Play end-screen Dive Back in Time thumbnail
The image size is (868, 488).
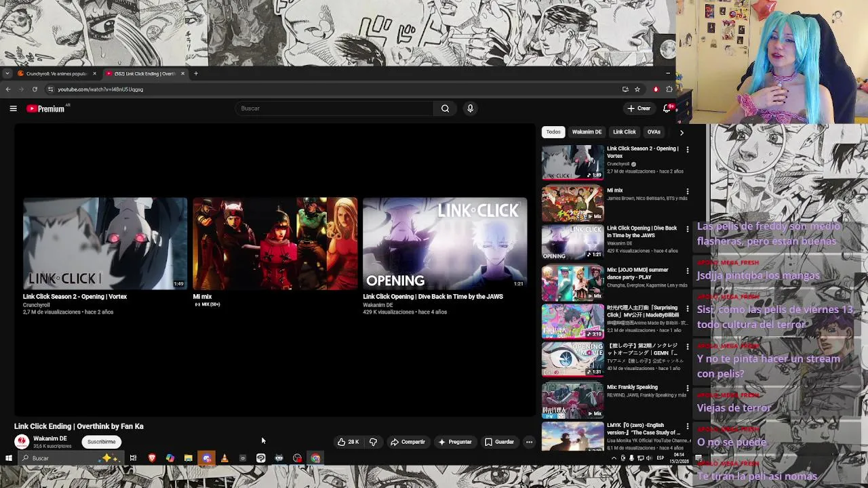(445, 243)
